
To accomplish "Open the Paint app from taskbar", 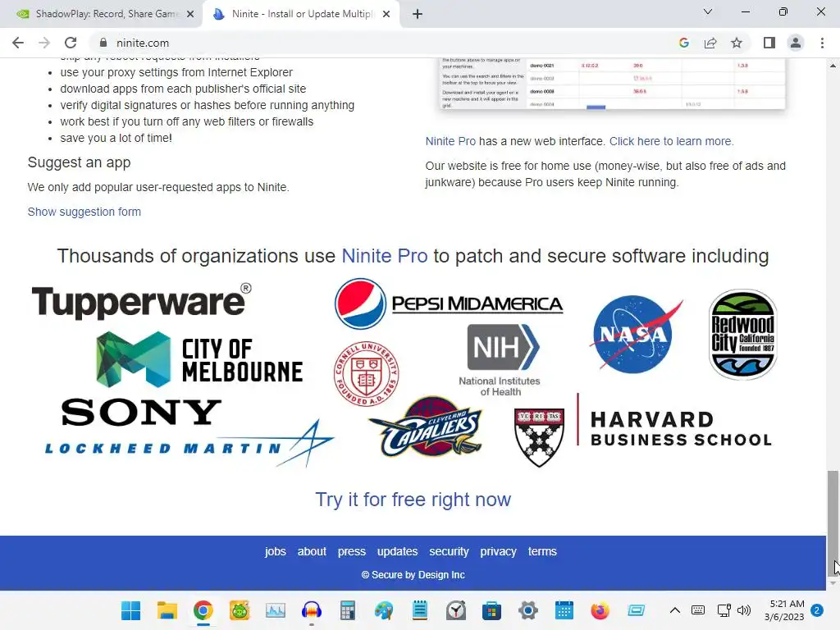I will point(384,610).
